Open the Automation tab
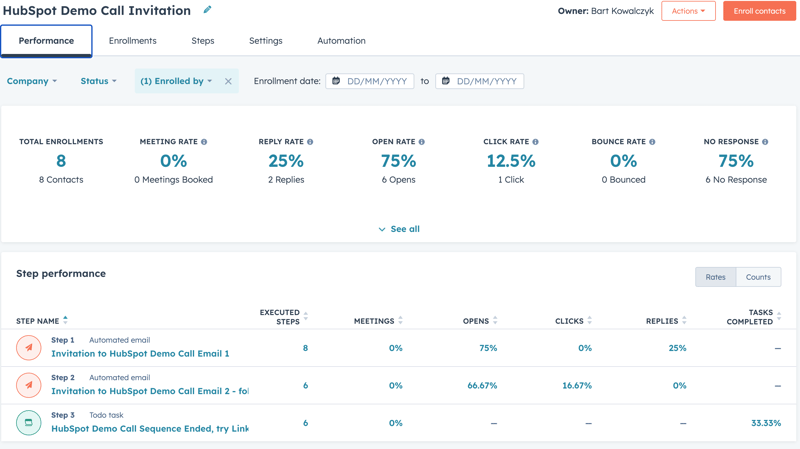The image size is (800, 449). (341, 41)
